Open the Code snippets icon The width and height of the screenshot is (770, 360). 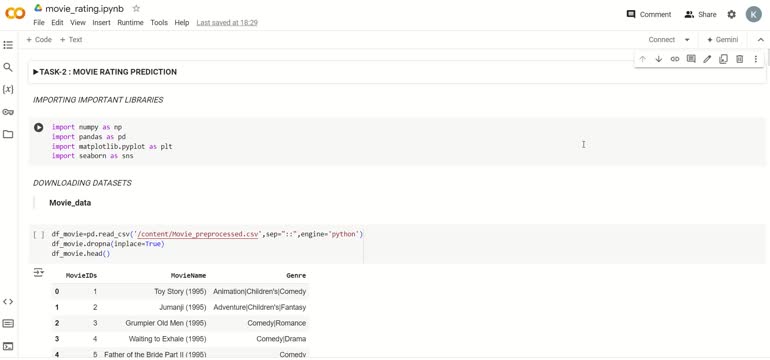8,302
